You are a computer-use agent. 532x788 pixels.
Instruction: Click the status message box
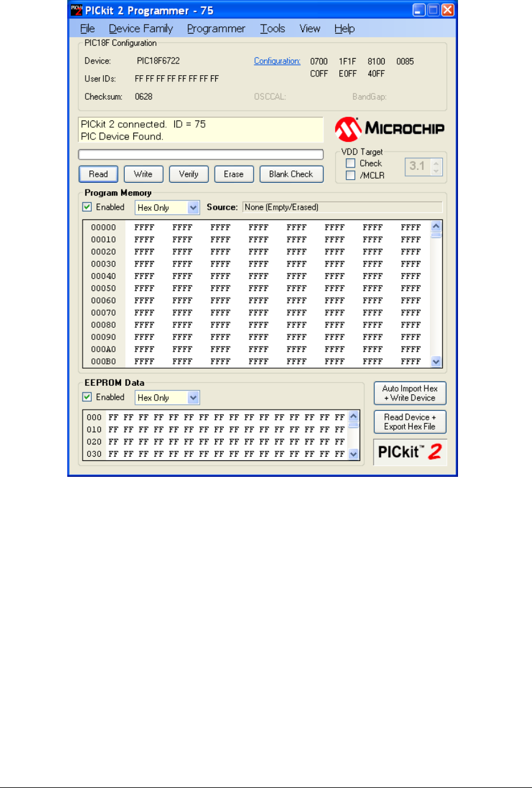201,130
